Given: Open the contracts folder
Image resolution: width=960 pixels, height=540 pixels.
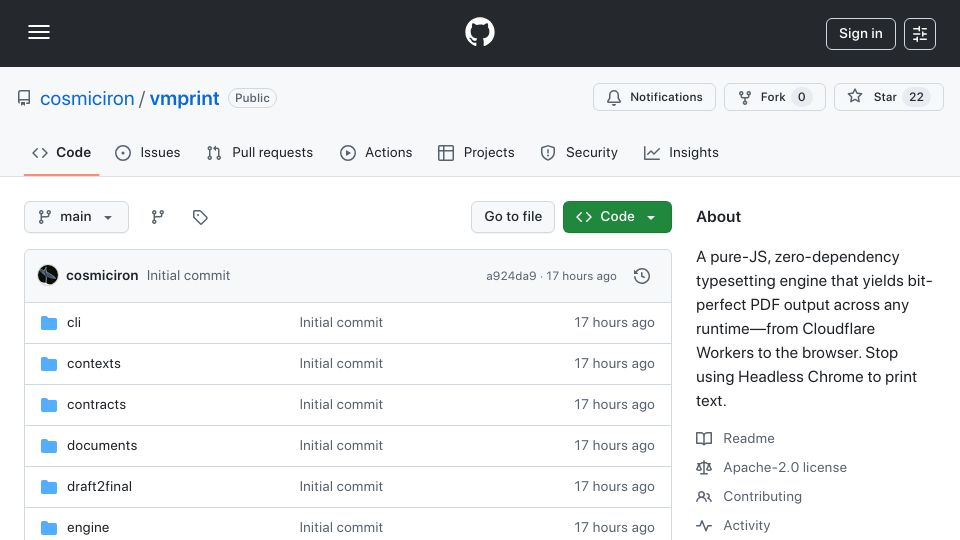Looking at the screenshot, I should (96, 405).
